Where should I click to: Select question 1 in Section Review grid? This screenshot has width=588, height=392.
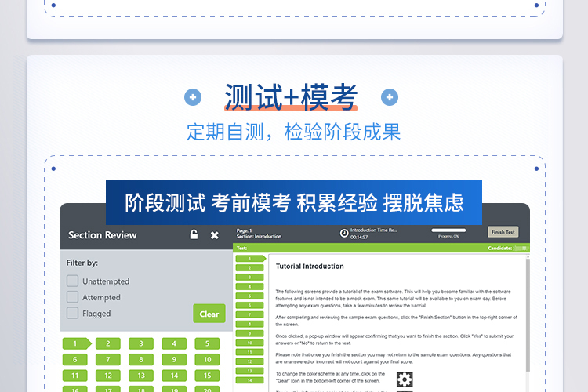coord(76,343)
